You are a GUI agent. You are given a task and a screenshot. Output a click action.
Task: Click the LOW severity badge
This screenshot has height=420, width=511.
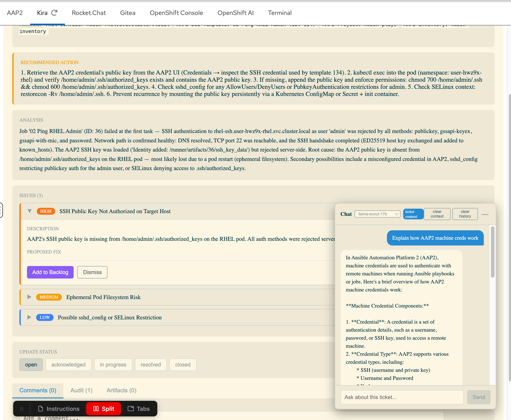(x=45, y=317)
